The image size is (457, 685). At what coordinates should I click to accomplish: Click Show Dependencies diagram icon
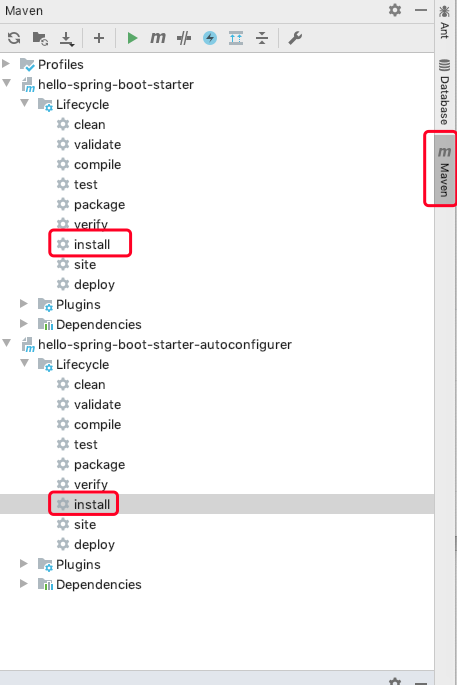[x=236, y=38]
